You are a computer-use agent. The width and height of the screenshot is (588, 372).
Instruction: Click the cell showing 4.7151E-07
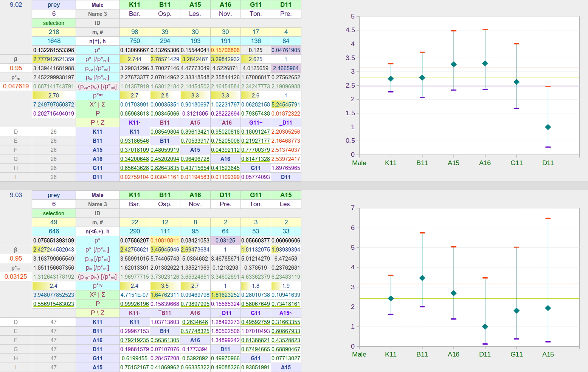click(x=135, y=295)
